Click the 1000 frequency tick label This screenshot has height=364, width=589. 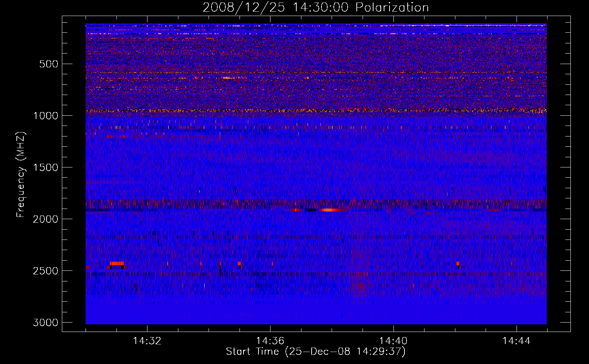(x=46, y=116)
